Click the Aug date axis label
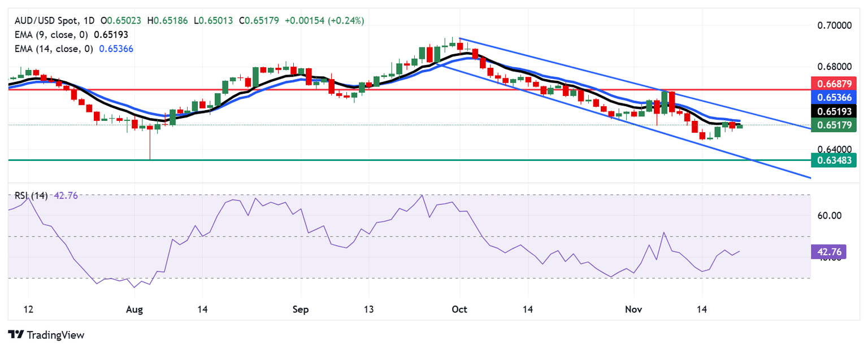 tap(134, 310)
